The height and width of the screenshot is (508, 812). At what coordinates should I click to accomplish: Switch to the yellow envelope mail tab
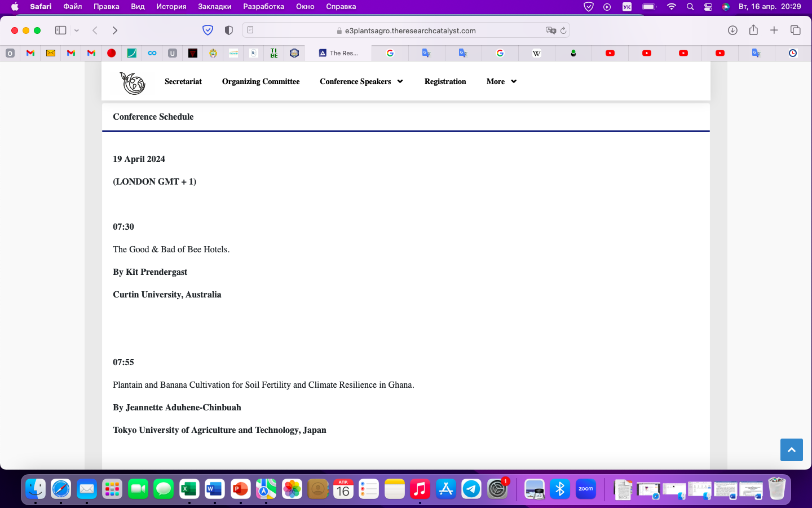click(x=51, y=53)
